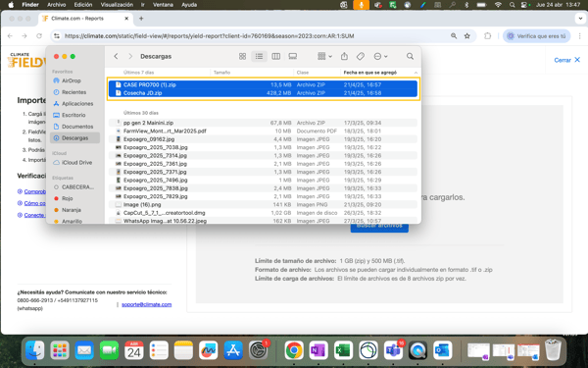Select file Expoagro_2025_7038.jpg
This screenshot has width=588, height=368.
coord(263,147)
